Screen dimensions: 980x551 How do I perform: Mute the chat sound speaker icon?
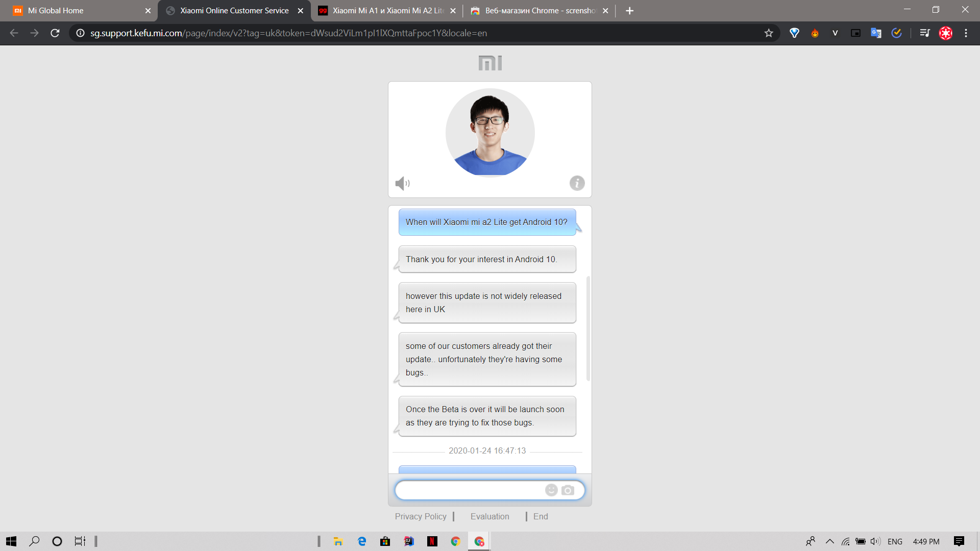[x=402, y=183]
